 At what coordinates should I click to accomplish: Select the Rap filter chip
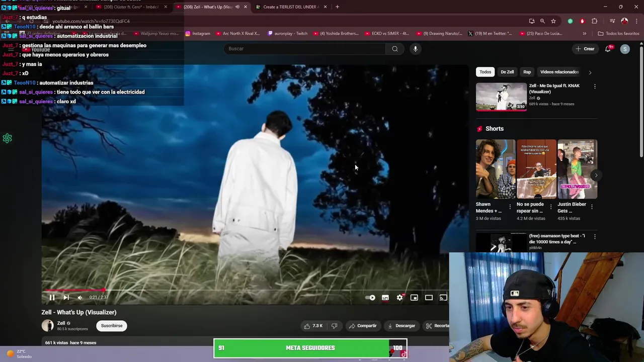[527, 72]
